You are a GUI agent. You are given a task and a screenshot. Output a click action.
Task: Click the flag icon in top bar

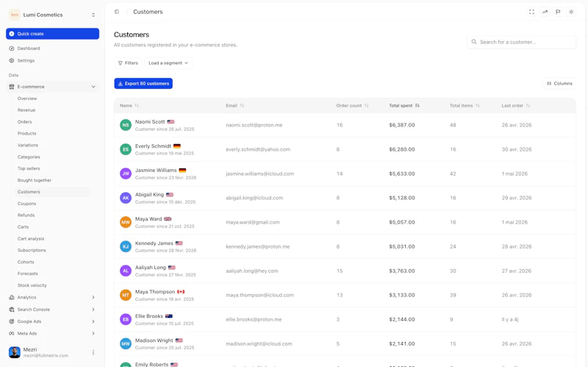click(558, 12)
